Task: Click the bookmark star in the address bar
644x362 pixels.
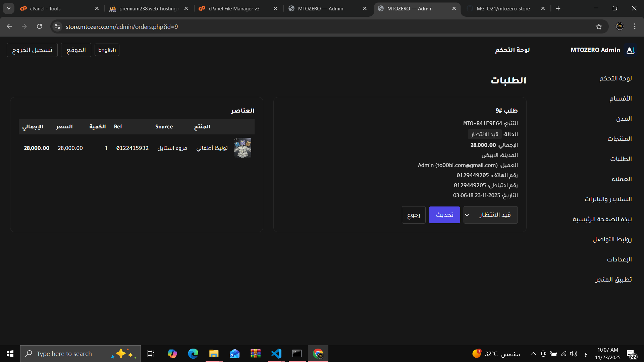Action: [x=599, y=26]
